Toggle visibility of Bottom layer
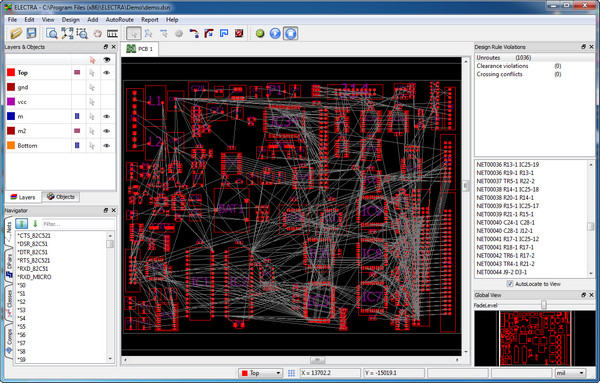Viewport: 600px width, 383px height. (x=107, y=146)
